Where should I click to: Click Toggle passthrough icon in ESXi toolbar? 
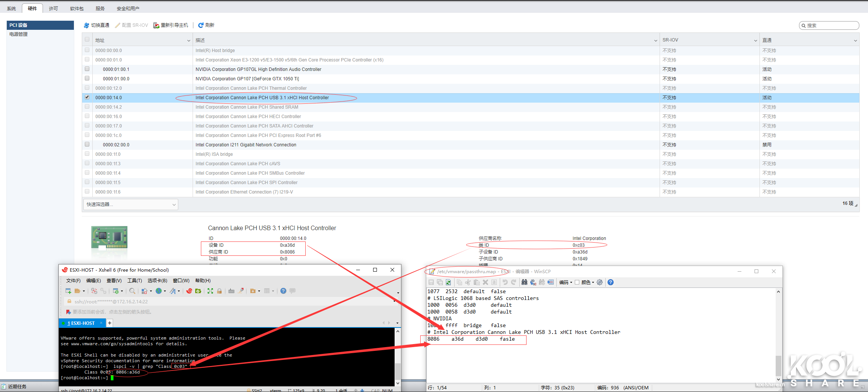coord(86,25)
